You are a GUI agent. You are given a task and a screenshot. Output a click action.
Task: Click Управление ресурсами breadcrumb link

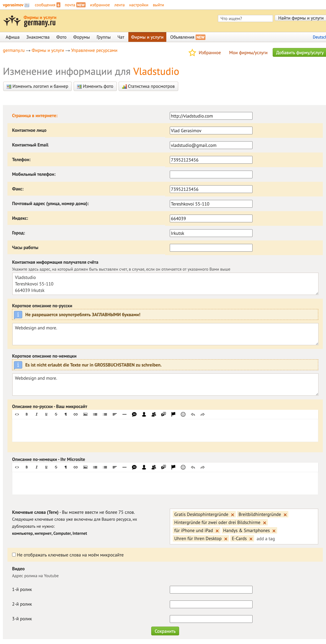94,50
